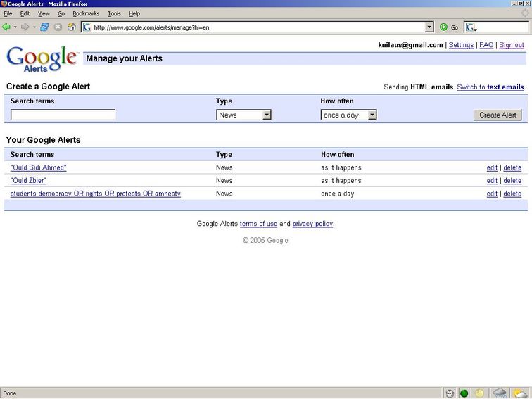Open the search engine selector G icon

click(471, 27)
